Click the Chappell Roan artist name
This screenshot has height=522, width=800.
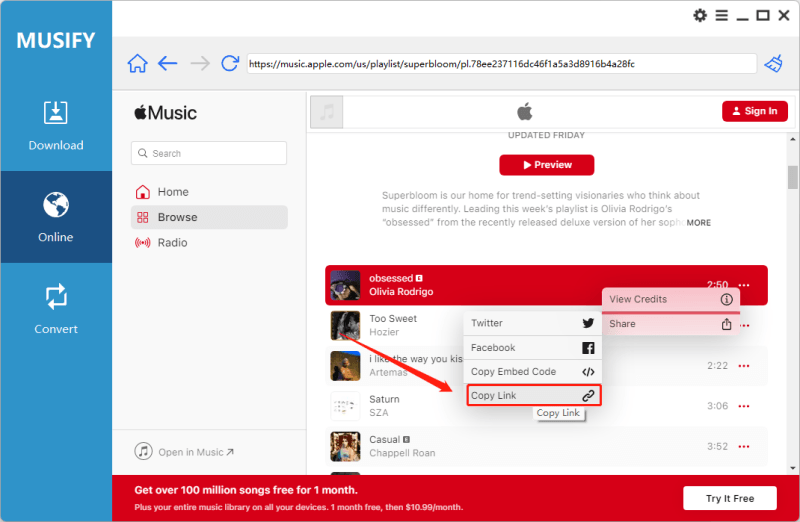tap(402, 453)
